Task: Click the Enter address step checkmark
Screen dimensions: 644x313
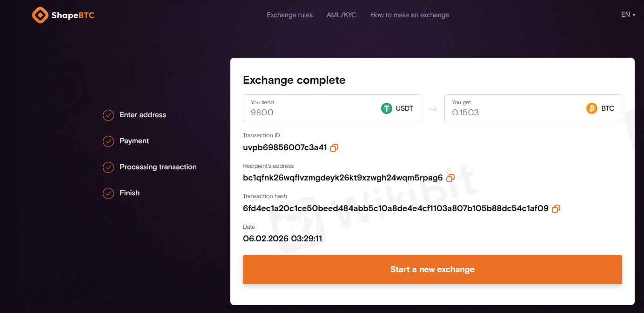Action: tap(108, 115)
